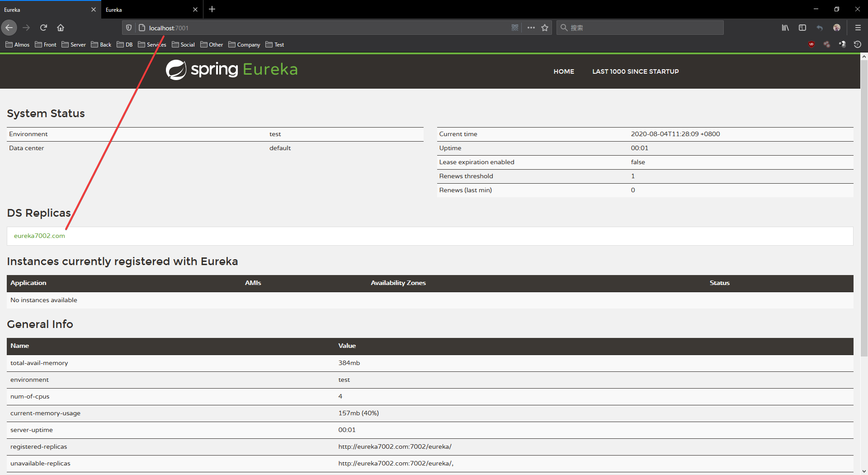Open the QR code generator icon
The image size is (868, 475).
515,28
